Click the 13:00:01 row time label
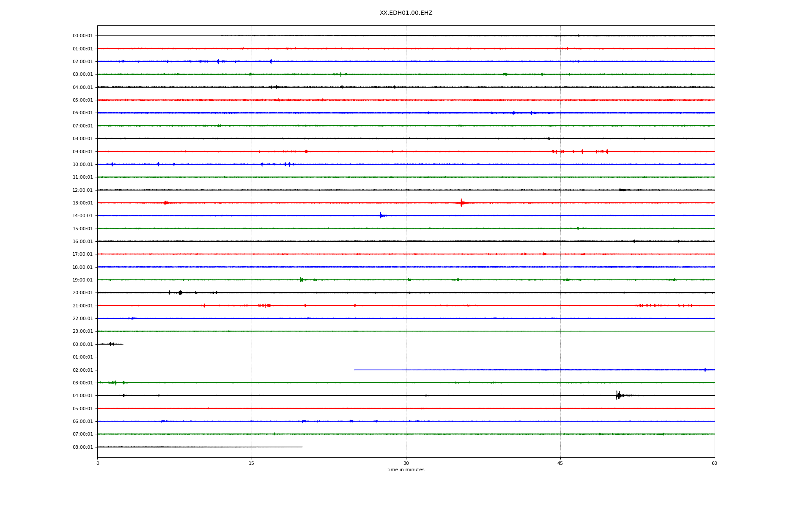 (82, 203)
